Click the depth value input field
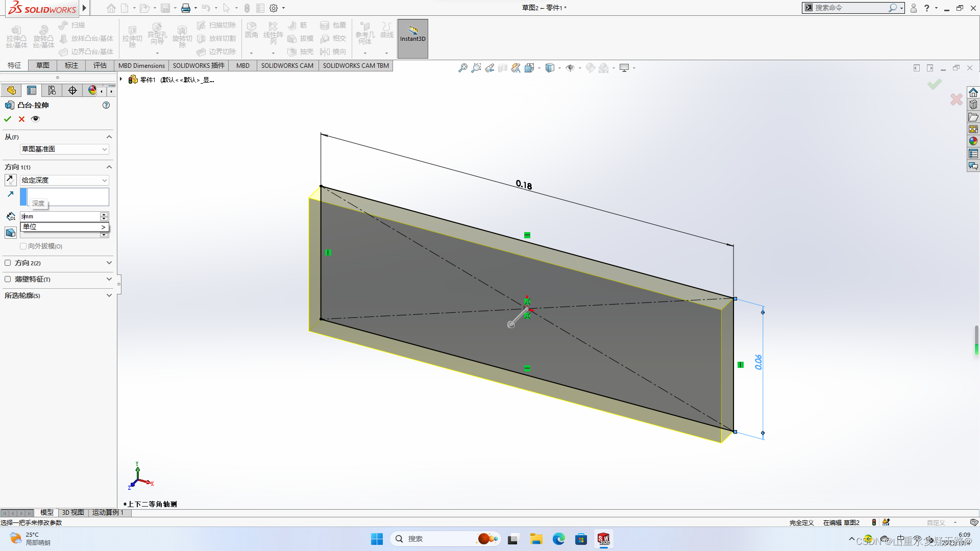 (59, 216)
